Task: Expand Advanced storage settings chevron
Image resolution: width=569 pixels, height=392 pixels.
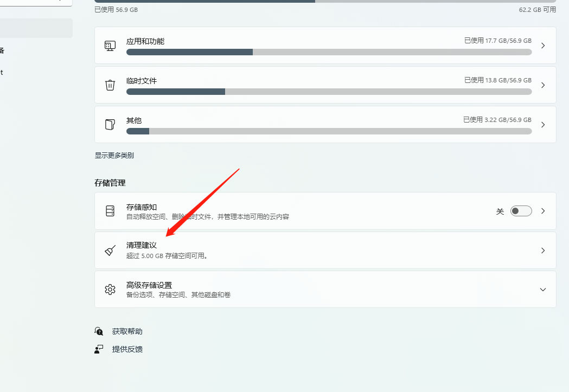Action: 543,290
